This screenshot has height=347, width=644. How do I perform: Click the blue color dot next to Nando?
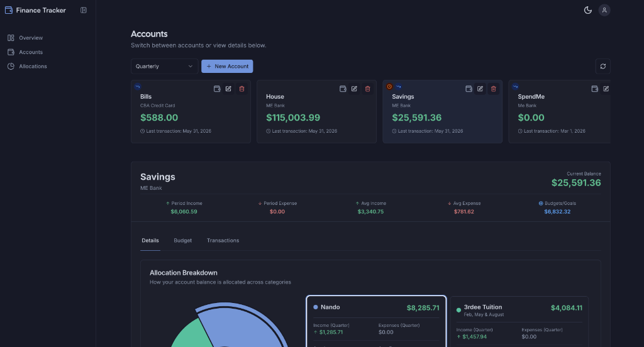316,307
